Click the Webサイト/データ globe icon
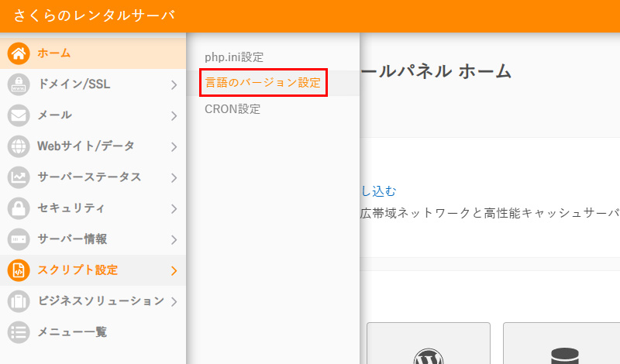The height and width of the screenshot is (364, 620). pos(19,146)
